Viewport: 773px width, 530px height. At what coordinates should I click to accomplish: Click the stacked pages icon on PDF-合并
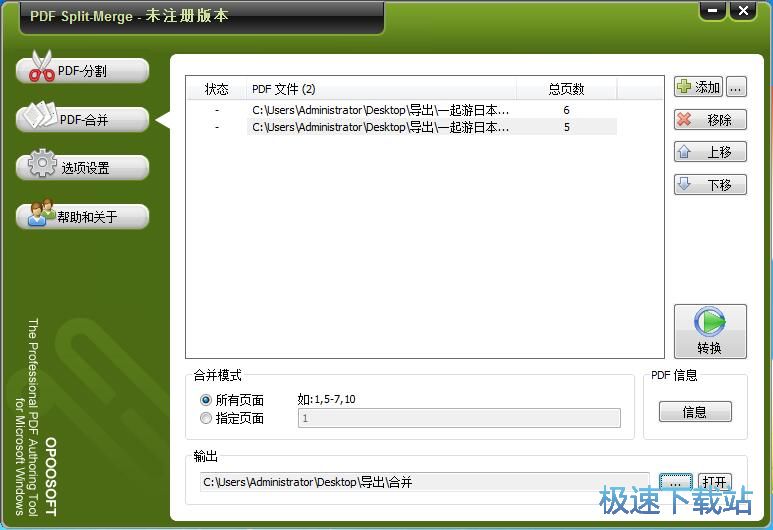[x=41, y=115]
